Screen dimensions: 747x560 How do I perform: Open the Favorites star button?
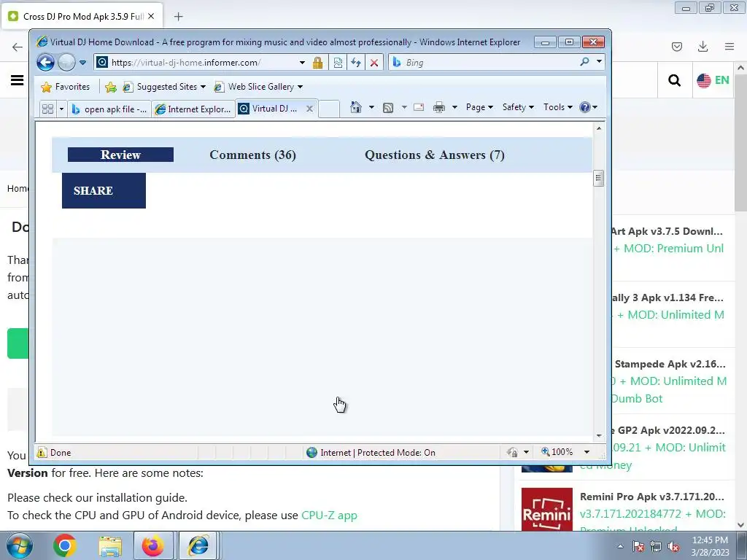pos(66,87)
